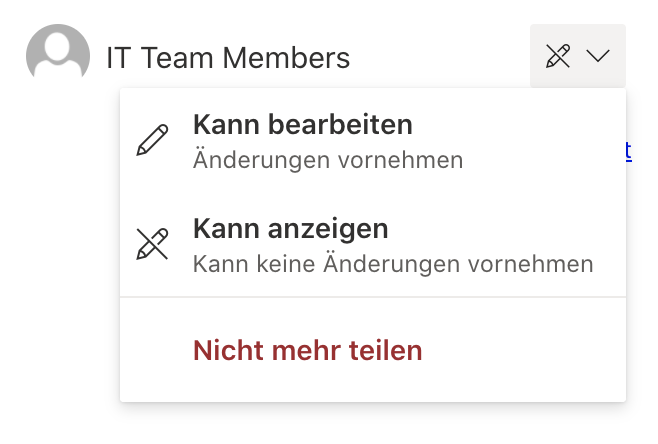Pick the view-only crossed pencil in the menu list
Screen dimensions: 658x444
coord(152,245)
